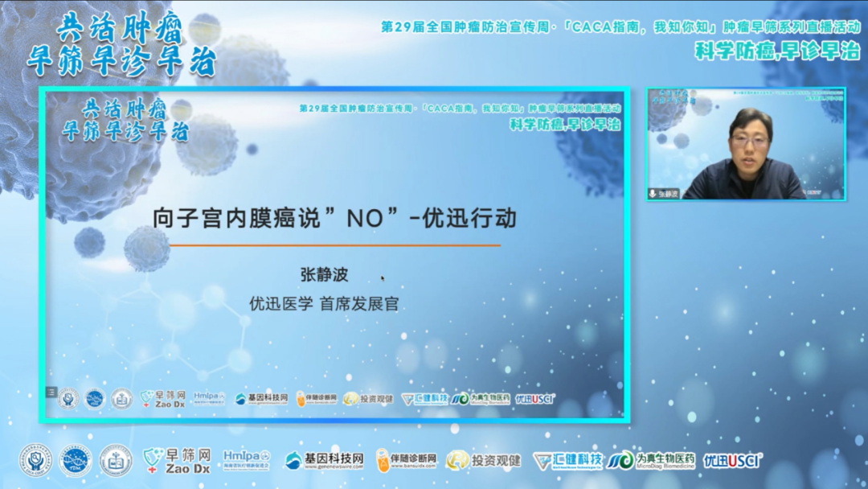Image resolution: width=868 pixels, height=489 pixels.
Task: Click the large green slogan 科学防癌,早诊早治
Action: pos(777,51)
